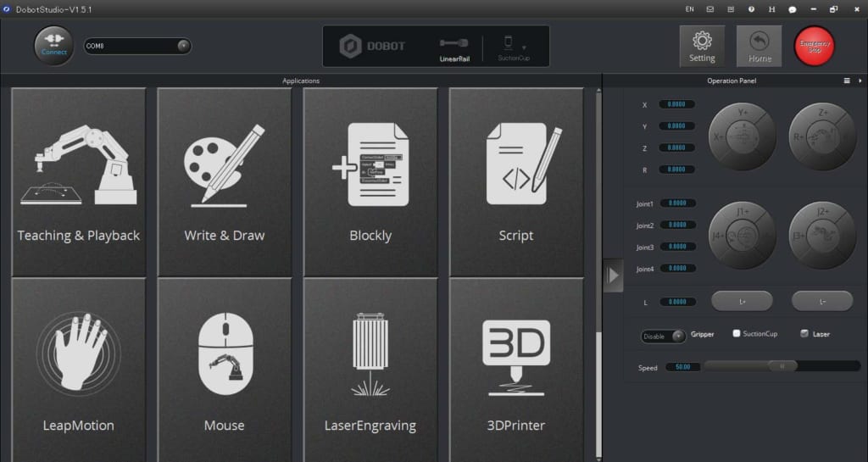Collapse the Operation Panel with side arrow
The width and height of the screenshot is (868, 462).
click(x=613, y=275)
